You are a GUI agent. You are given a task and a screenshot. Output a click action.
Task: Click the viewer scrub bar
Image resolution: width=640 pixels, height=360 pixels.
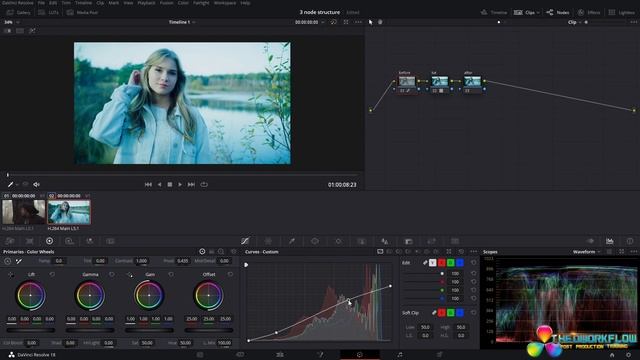(182, 175)
